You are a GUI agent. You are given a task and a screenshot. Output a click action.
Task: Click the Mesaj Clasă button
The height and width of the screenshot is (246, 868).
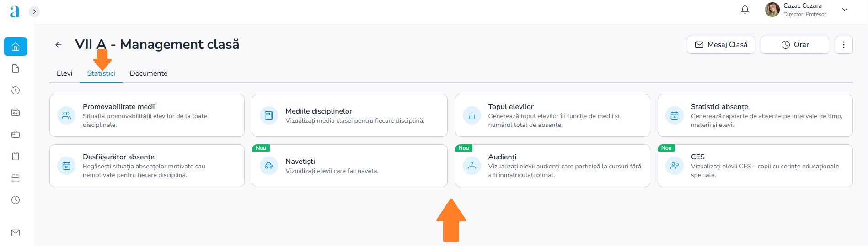click(721, 45)
